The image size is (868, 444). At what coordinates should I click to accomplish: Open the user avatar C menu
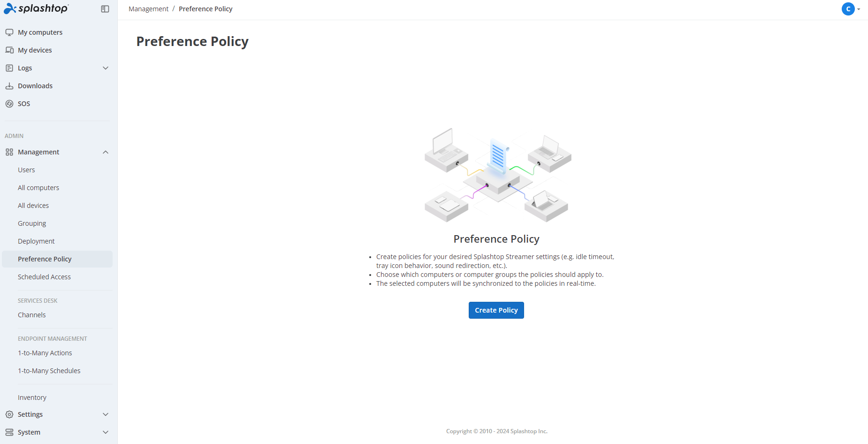tap(848, 9)
